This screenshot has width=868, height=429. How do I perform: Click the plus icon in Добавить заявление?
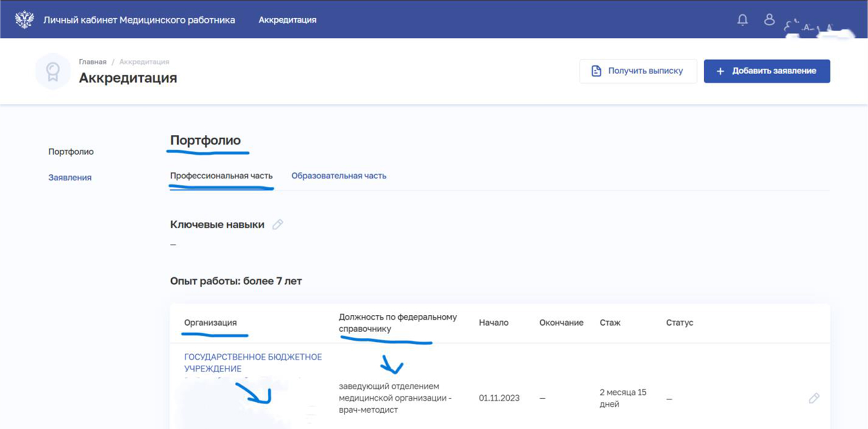(720, 71)
